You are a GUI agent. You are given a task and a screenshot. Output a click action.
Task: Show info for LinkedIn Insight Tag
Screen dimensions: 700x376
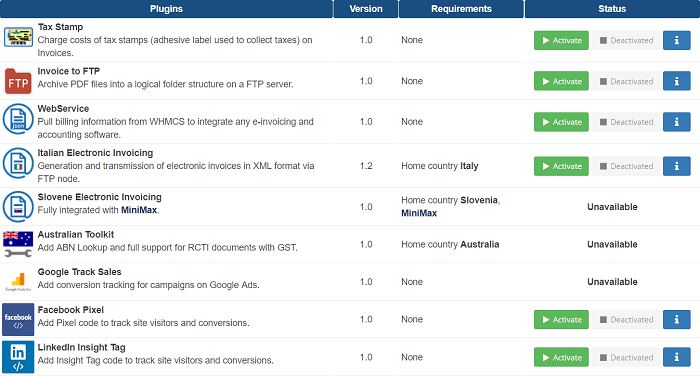pyautogui.click(x=676, y=357)
